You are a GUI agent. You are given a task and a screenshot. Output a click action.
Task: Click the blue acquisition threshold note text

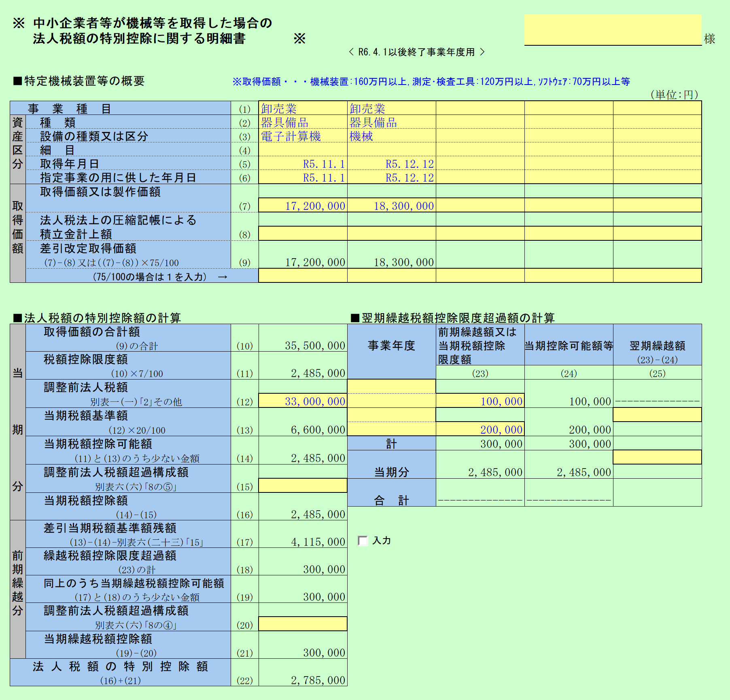point(431,82)
